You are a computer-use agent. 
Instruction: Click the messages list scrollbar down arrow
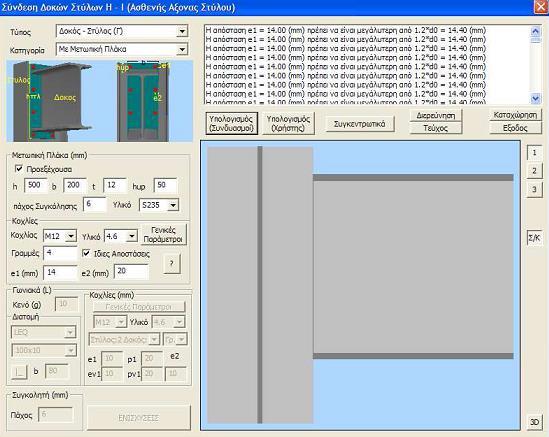(536, 98)
